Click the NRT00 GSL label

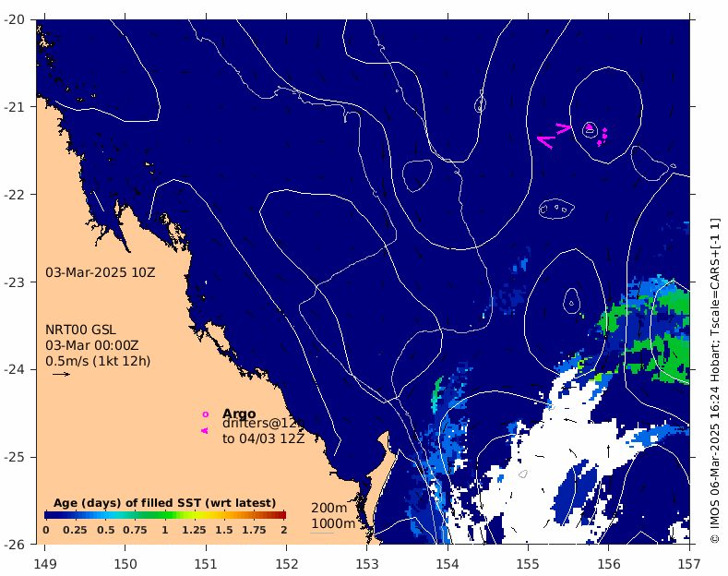[x=80, y=330]
